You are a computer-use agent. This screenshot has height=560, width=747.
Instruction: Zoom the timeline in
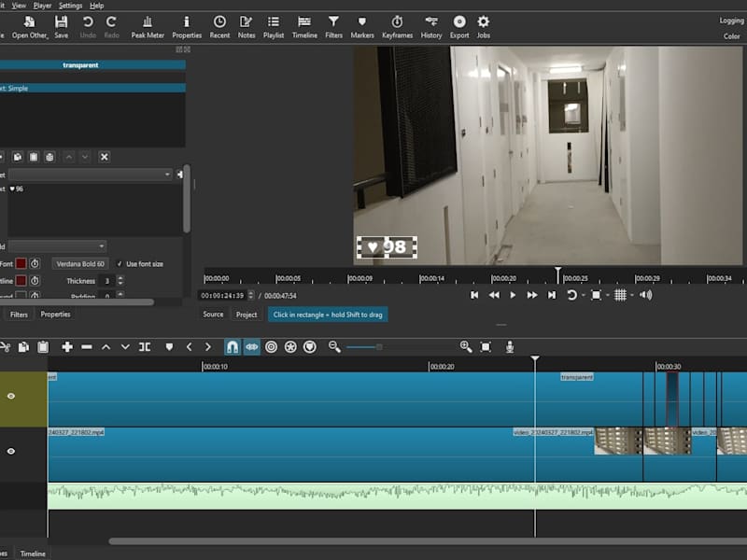click(x=466, y=346)
